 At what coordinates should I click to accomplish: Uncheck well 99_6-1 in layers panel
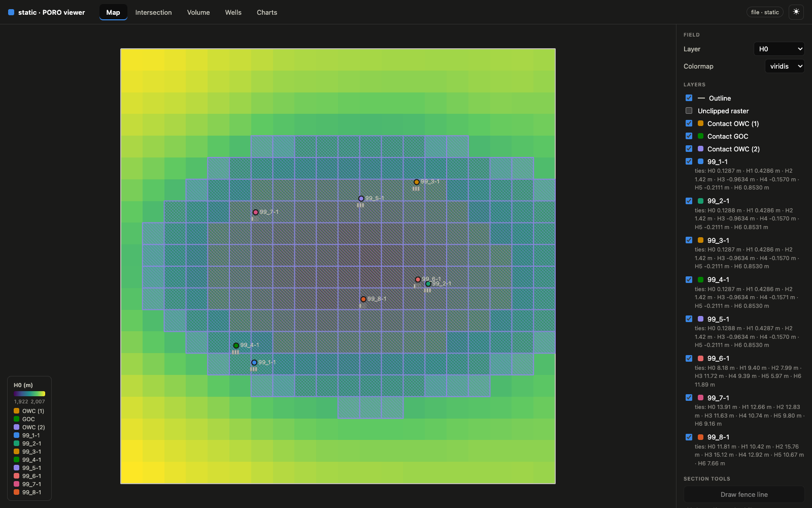pos(689,359)
